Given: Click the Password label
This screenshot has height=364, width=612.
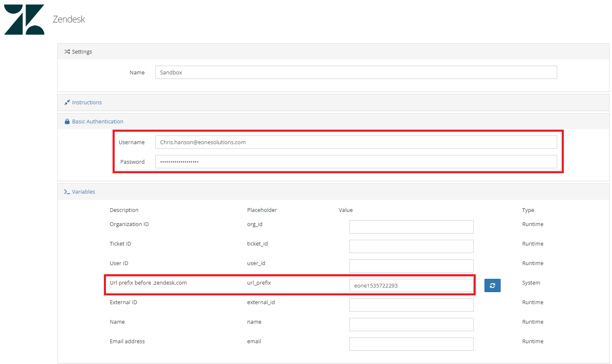Looking at the screenshot, I should click(133, 162).
